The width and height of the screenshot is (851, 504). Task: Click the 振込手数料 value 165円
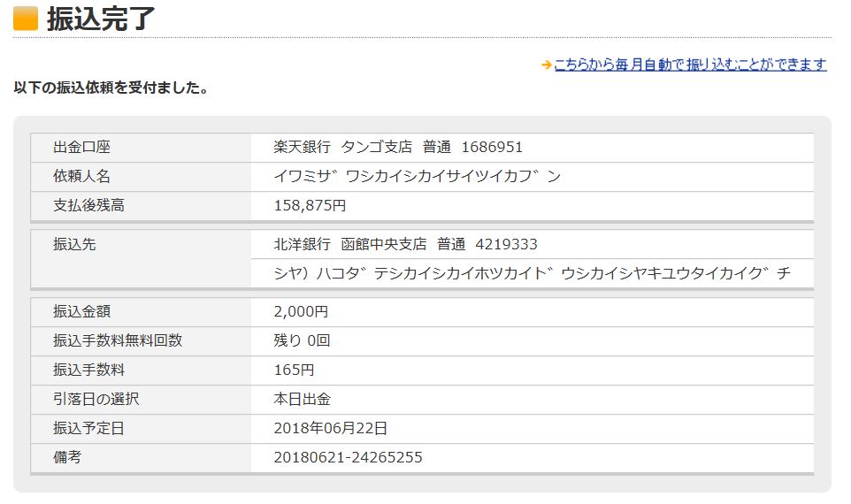point(295,370)
